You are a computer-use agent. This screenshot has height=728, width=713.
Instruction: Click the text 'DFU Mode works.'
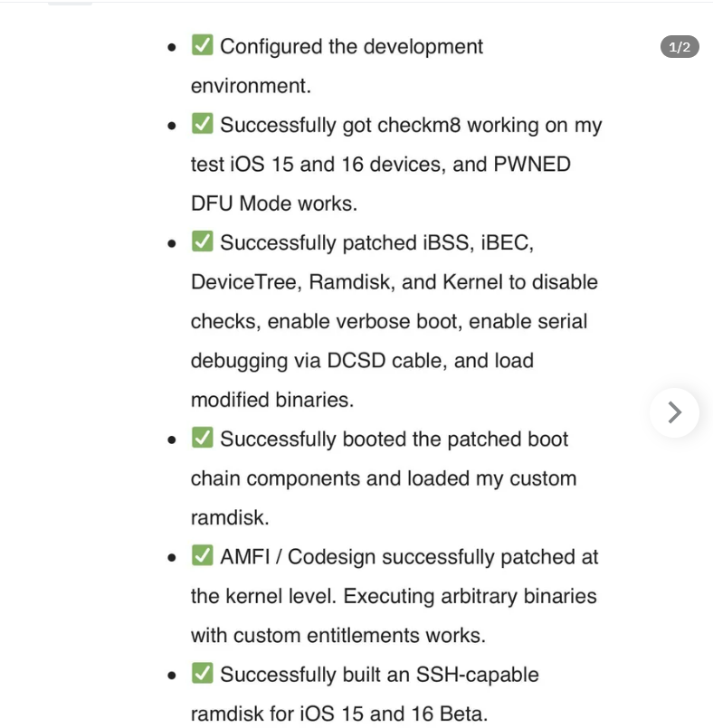click(274, 203)
